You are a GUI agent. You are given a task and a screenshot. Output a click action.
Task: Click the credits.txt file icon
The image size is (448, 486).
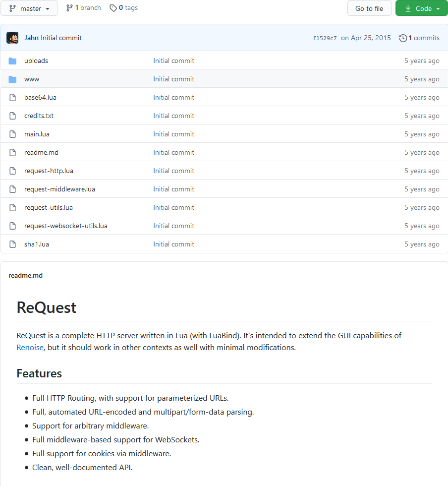[13, 116]
